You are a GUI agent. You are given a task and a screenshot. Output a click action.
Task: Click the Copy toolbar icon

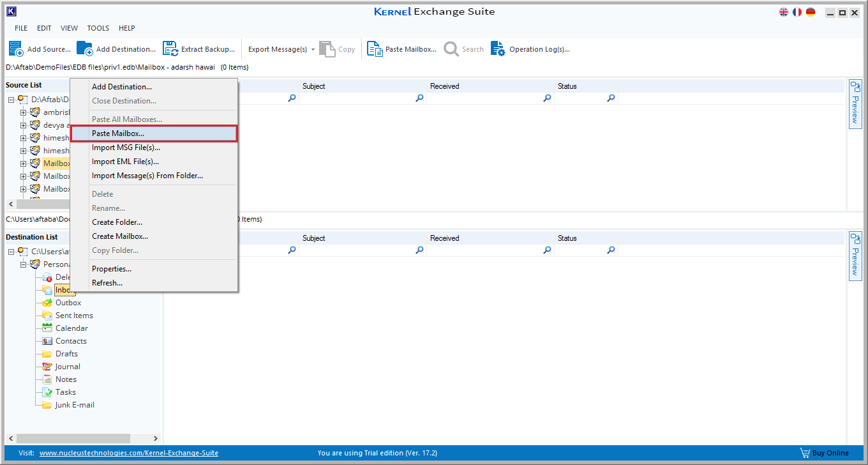(327, 49)
